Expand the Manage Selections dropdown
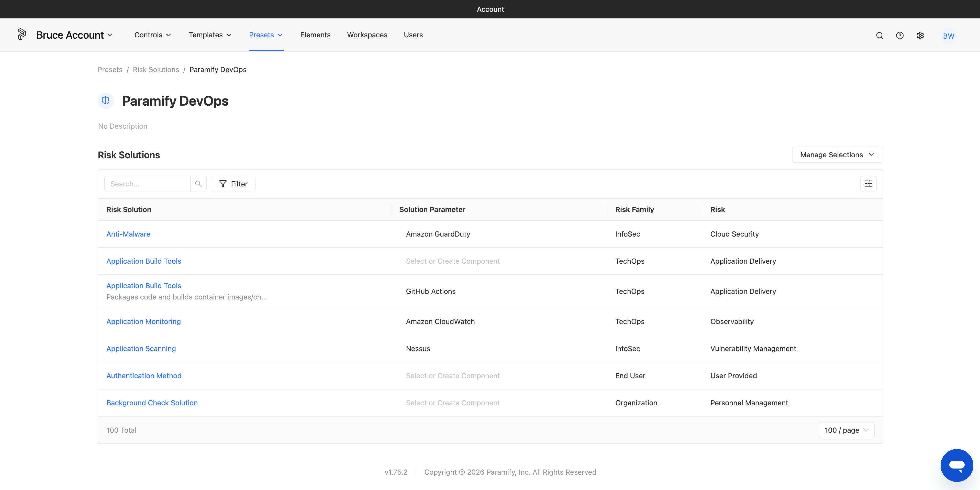This screenshot has width=980, height=490. pyautogui.click(x=837, y=155)
